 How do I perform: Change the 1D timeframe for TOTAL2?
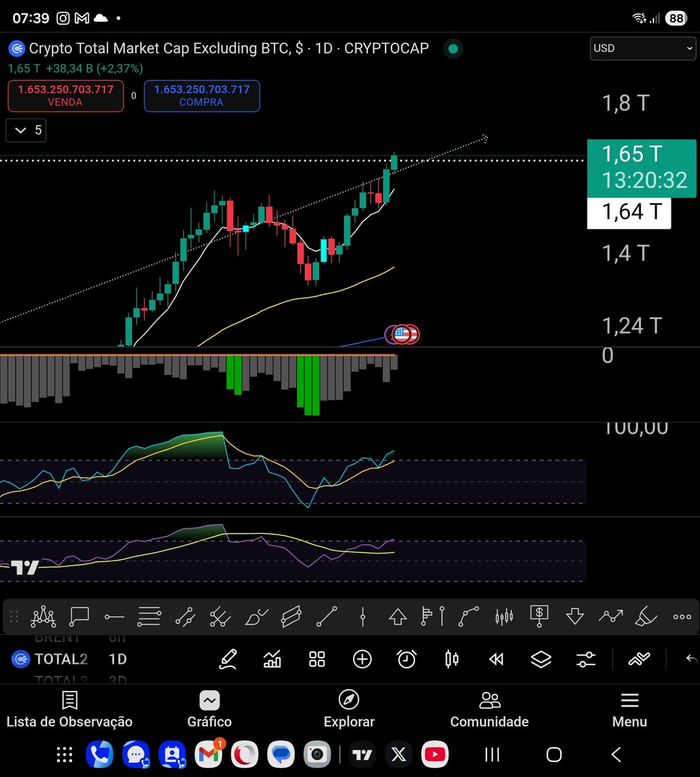click(x=117, y=659)
